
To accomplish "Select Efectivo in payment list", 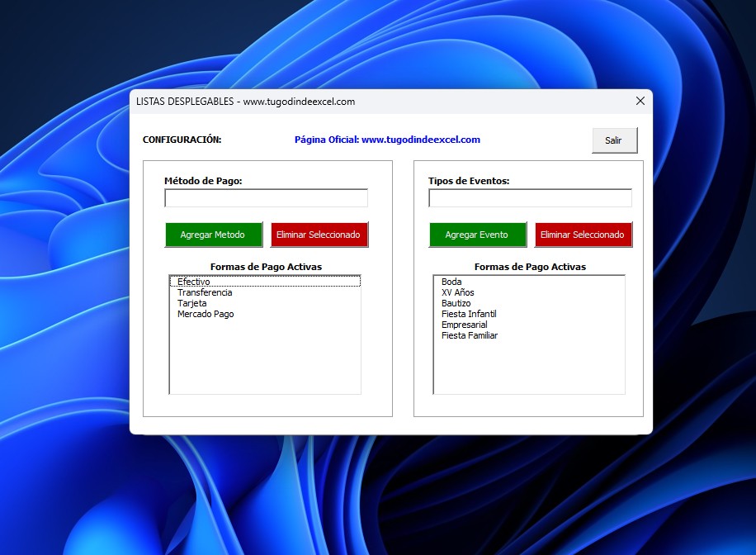I will tap(194, 282).
